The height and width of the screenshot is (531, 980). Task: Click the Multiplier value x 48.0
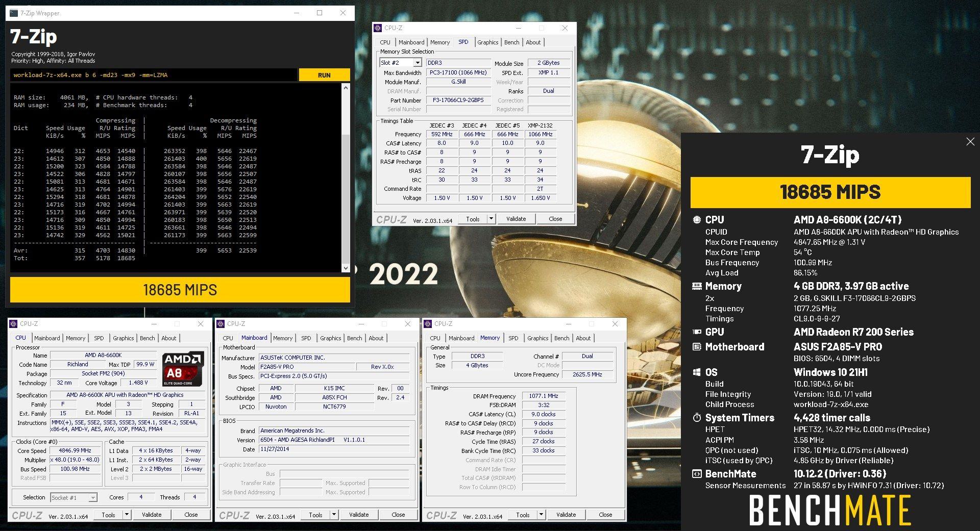point(75,460)
